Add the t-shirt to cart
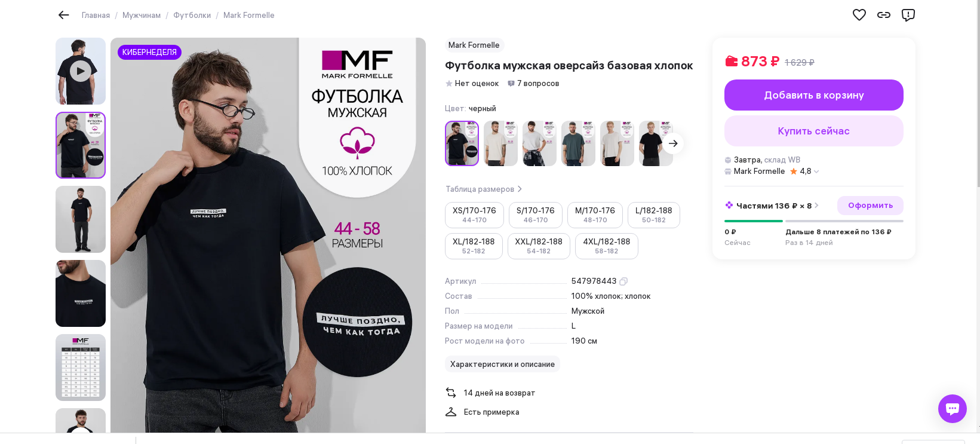The height and width of the screenshot is (444, 980). click(813, 95)
